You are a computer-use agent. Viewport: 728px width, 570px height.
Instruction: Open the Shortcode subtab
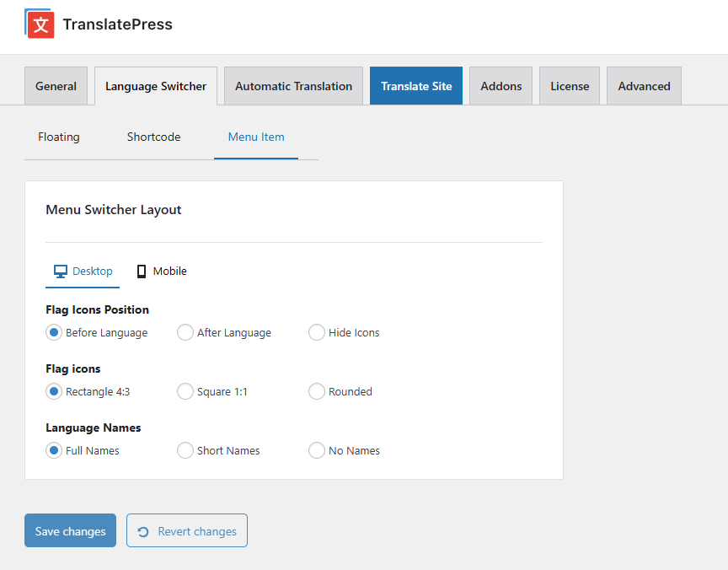[x=153, y=137]
